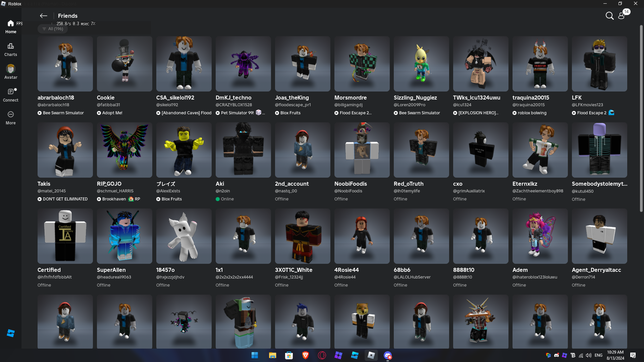
Task: Click the search magnifier icon
Action: click(609, 16)
